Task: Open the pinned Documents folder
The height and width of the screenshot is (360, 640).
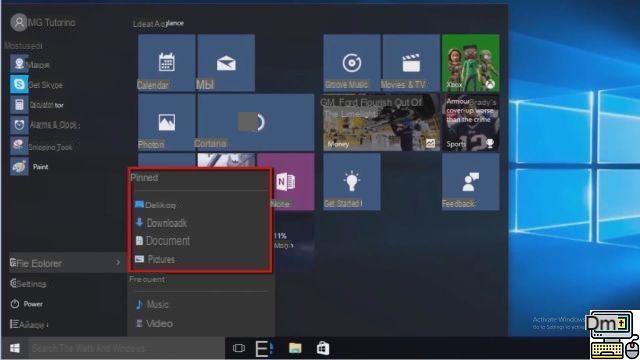Action: click(162, 241)
